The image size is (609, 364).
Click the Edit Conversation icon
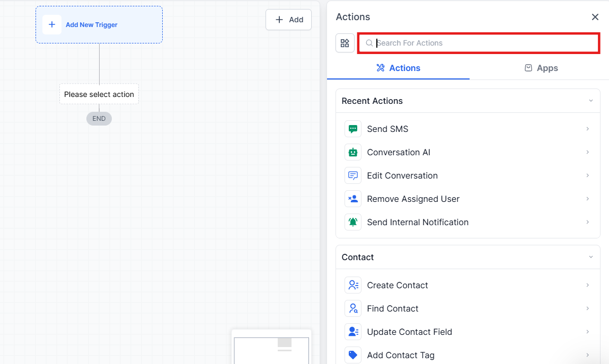coord(352,175)
